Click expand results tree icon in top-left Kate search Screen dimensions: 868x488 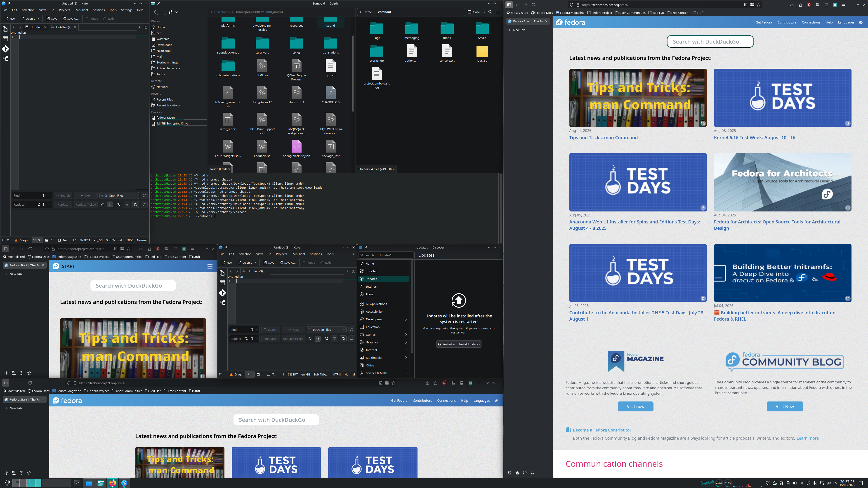click(119, 204)
